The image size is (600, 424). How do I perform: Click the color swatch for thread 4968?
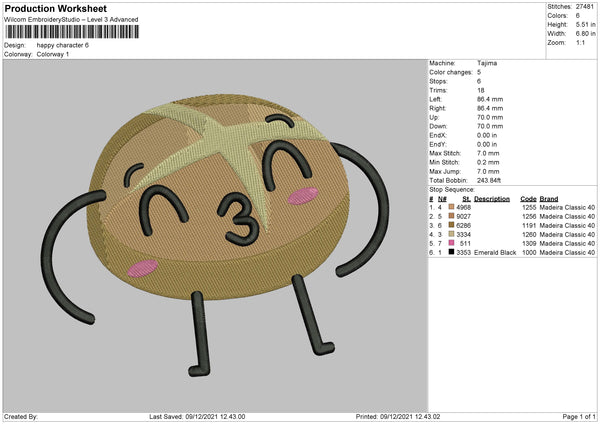(x=451, y=207)
